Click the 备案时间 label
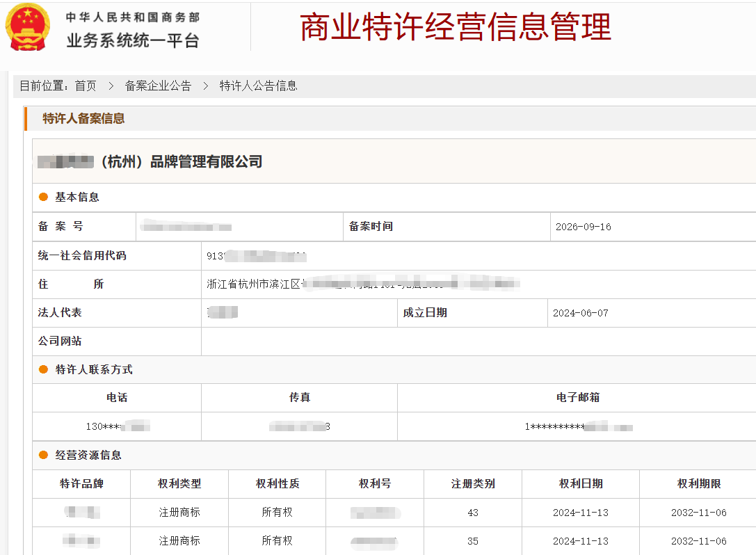Viewport: 756px width, 555px height. click(x=371, y=226)
